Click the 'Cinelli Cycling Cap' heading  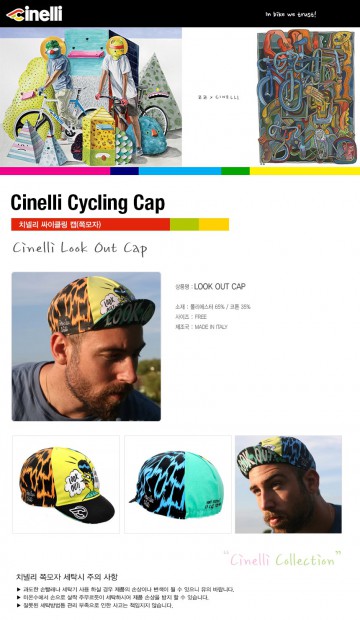(87, 203)
